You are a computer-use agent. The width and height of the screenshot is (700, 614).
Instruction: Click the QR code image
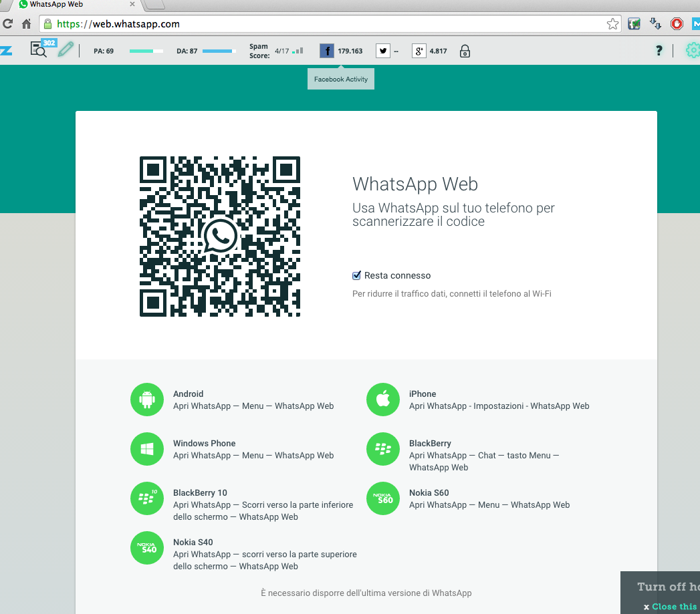pos(220,237)
